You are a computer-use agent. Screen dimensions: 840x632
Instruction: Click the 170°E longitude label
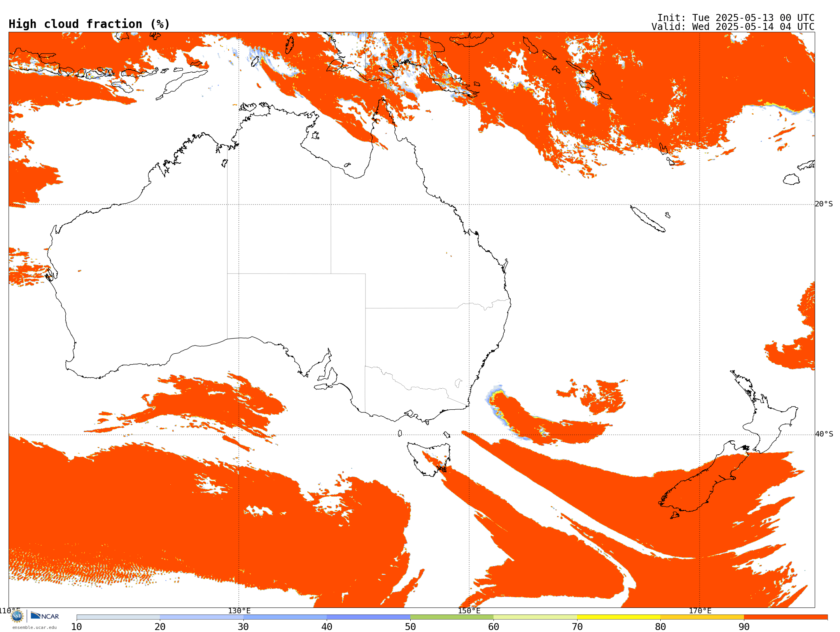(x=700, y=611)
